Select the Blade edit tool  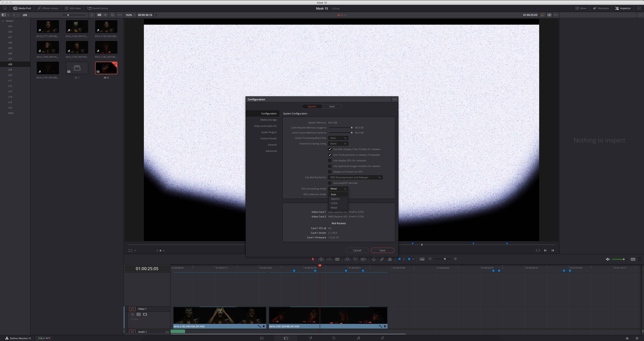pyautogui.click(x=337, y=259)
